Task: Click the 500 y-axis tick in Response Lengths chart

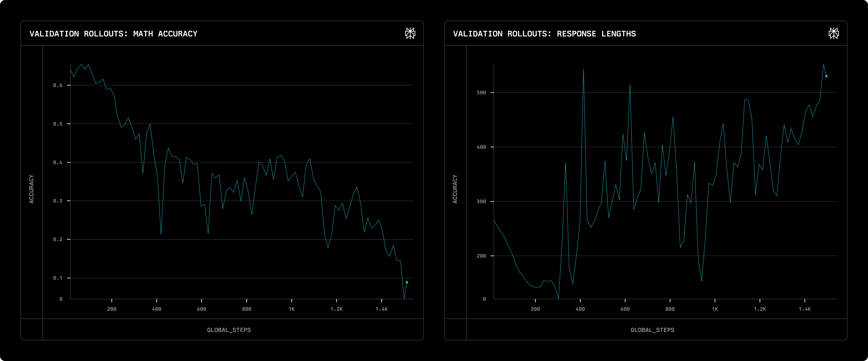Action: (481, 93)
